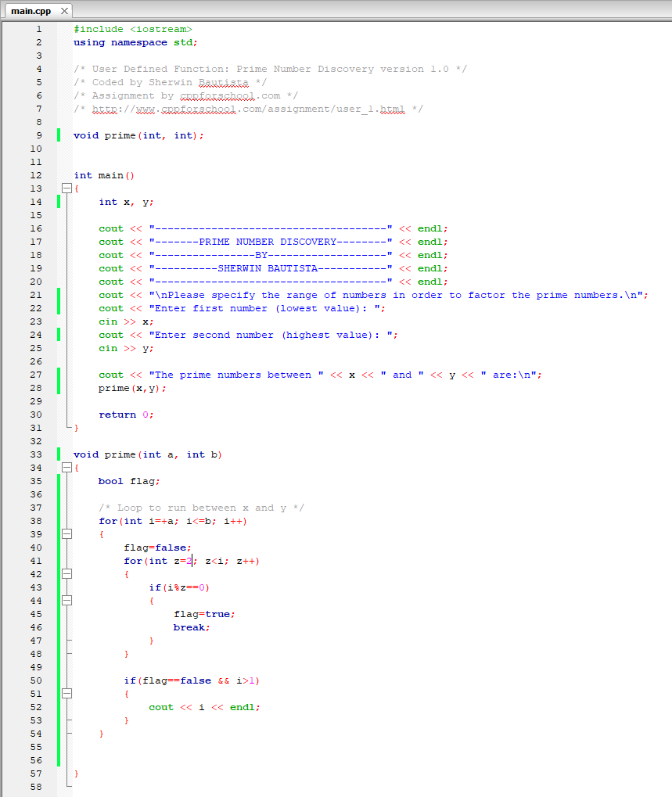Collapse the inner for loop fold at line 42

pos(66,574)
